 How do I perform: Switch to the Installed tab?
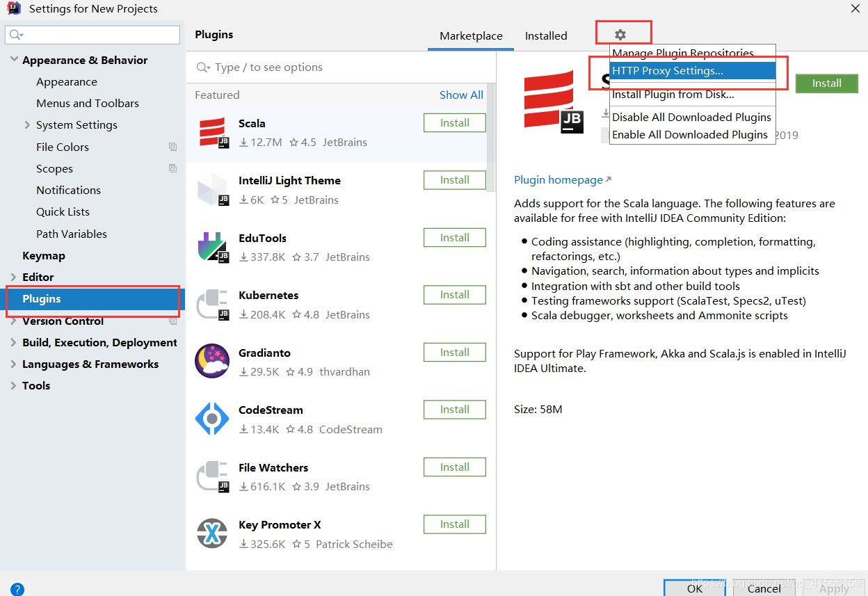[x=546, y=36]
